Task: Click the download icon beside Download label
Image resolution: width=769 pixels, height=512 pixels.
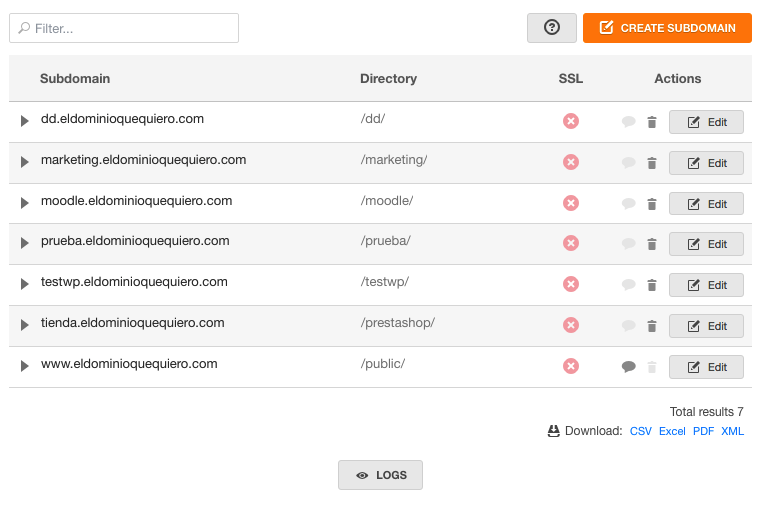Action: coord(553,431)
